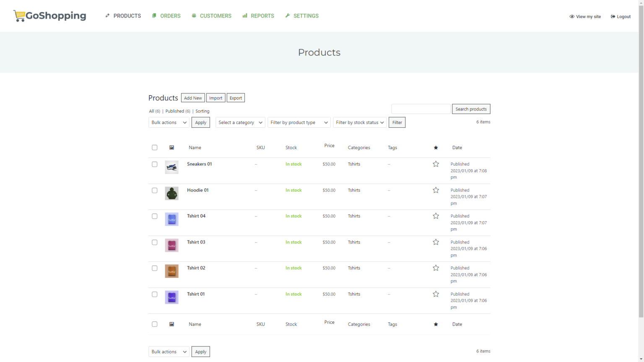Open the Reports menu item
The width and height of the screenshot is (644, 362).
258,16
